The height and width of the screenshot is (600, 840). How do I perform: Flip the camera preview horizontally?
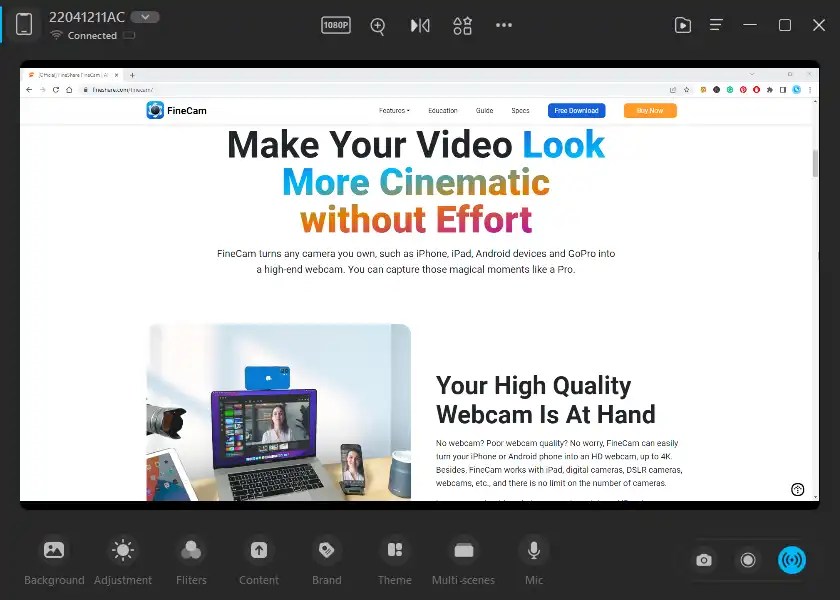[x=419, y=25]
